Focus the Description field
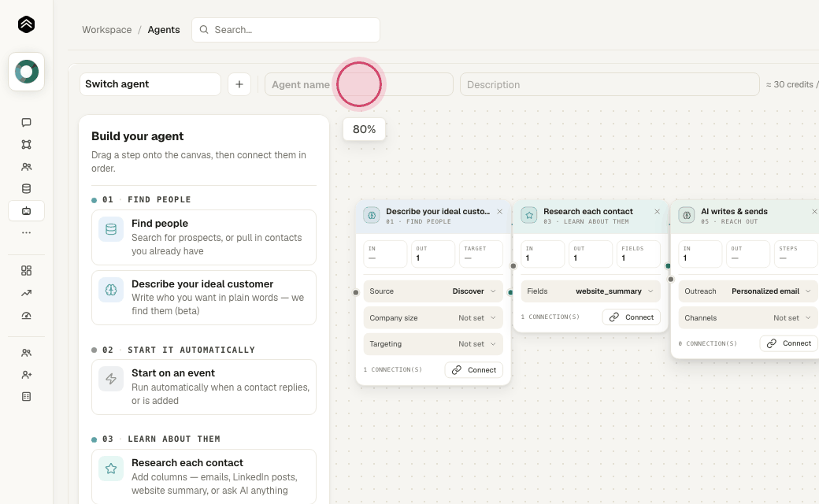 610,84
